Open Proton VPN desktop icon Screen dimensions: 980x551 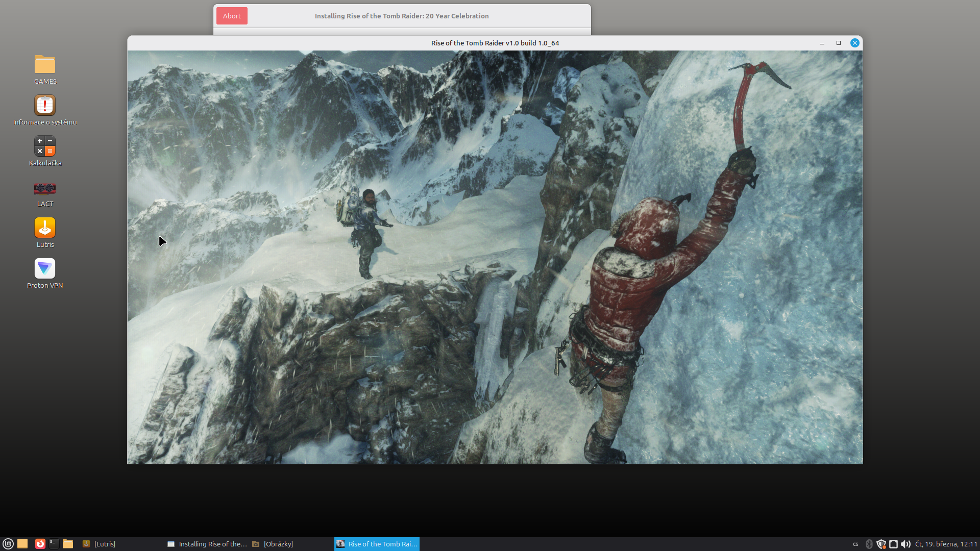coord(45,269)
